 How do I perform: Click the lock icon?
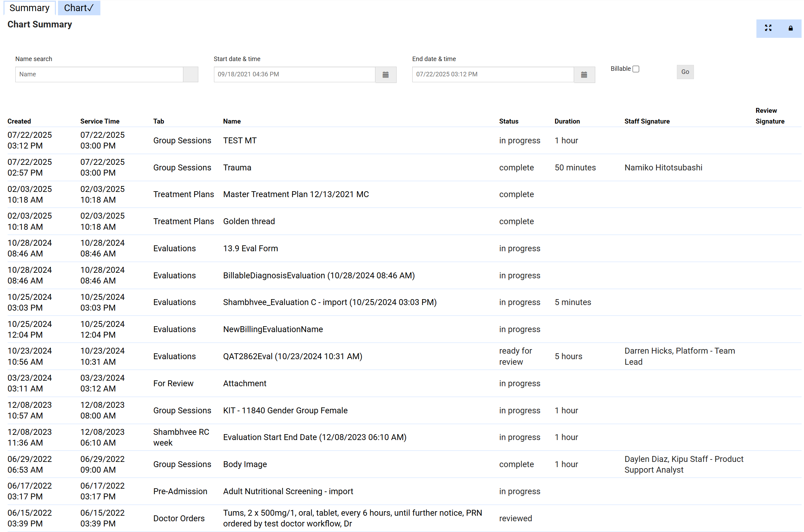pyautogui.click(x=790, y=28)
